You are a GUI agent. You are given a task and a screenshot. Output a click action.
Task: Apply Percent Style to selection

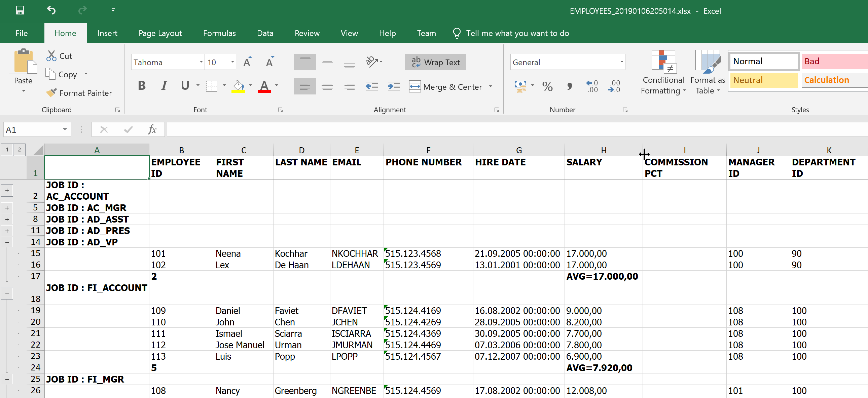(x=547, y=86)
